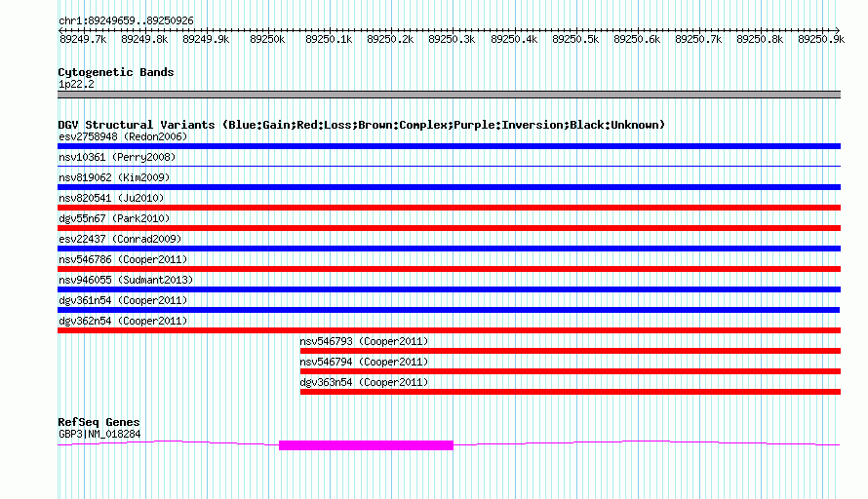The width and height of the screenshot is (868, 499).
Task: Click the Cytogenetic Bands track title
Action: click(116, 72)
